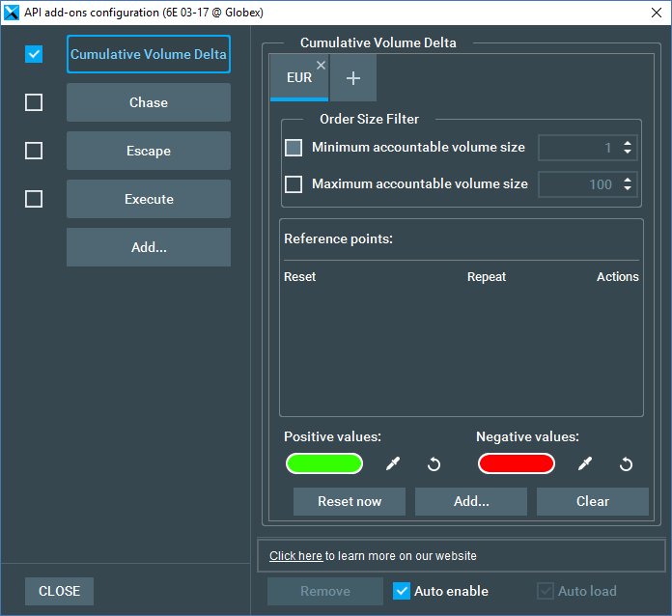Click the Actions column header

point(618,277)
